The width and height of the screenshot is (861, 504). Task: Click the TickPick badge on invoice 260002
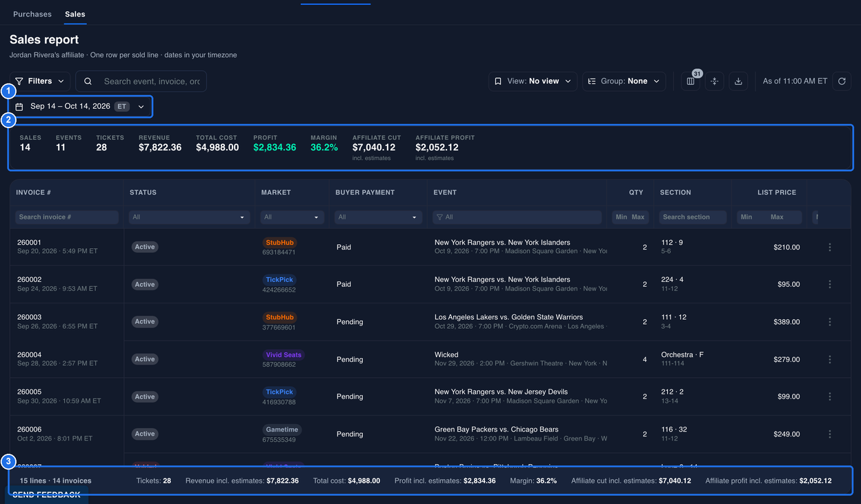point(279,280)
